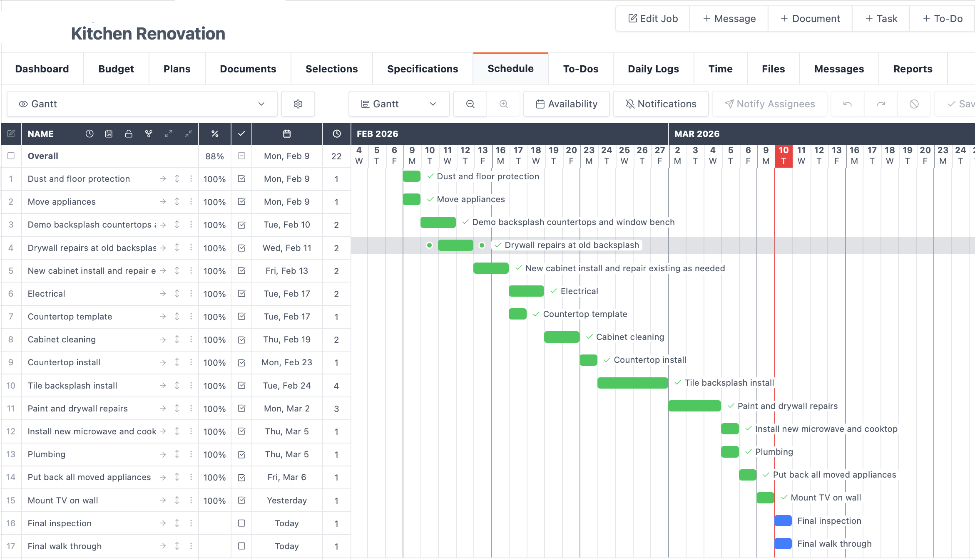This screenshot has height=560, width=975.
Task: Check the Final inspection completion checkbox
Action: [241, 523]
